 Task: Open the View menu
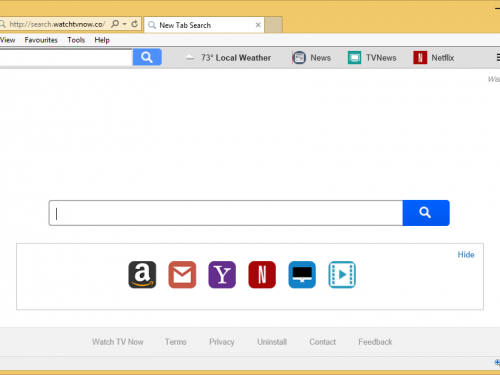pyautogui.click(x=7, y=40)
